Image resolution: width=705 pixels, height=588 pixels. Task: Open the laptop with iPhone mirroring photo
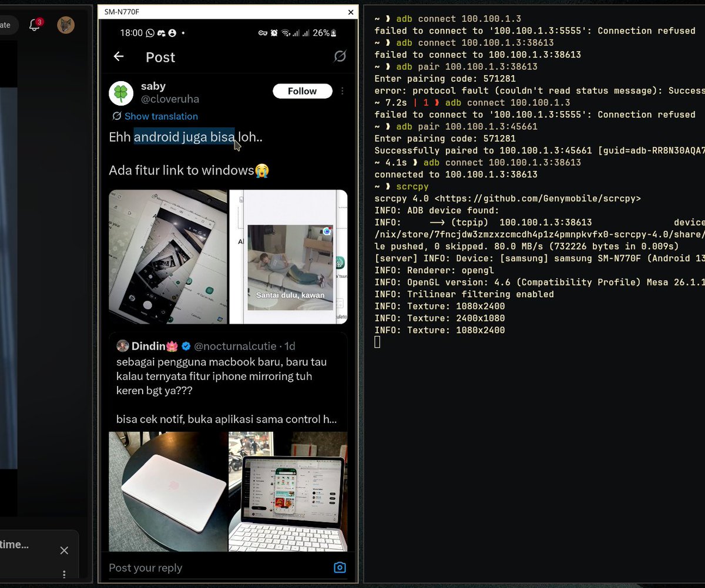(x=288, y=492)
